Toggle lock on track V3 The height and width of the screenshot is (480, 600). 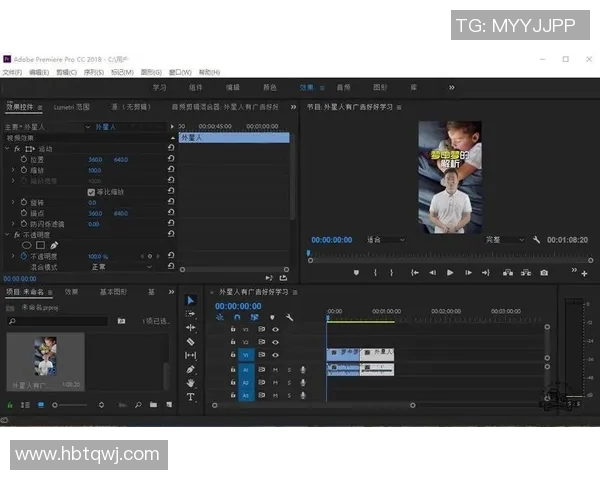point(233,329)
